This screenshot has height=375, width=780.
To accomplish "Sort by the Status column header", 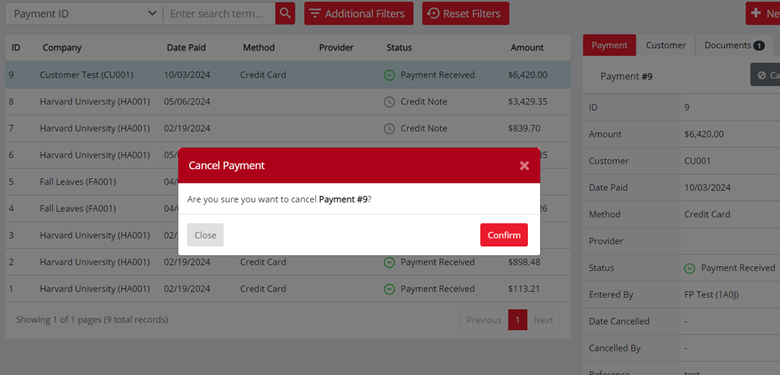I will point(399,48).
